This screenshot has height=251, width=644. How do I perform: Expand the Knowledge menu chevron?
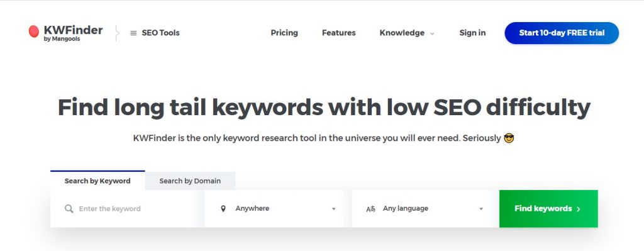[x=432, y=34]
